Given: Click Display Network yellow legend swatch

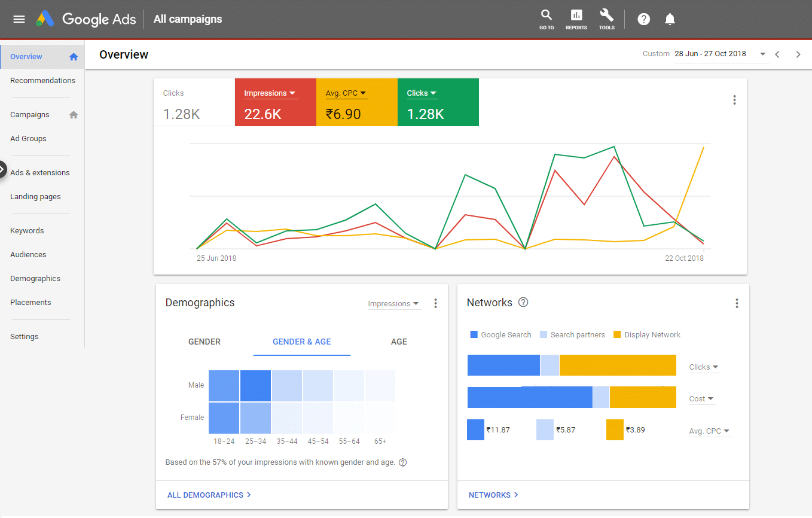Looking at the screenshot, I should point(618,335).
